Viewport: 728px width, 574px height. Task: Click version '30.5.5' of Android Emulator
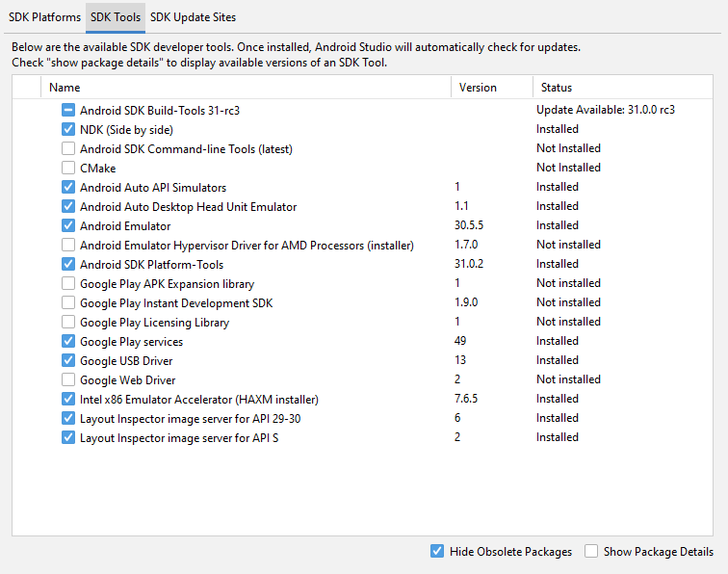coord(469,225)
